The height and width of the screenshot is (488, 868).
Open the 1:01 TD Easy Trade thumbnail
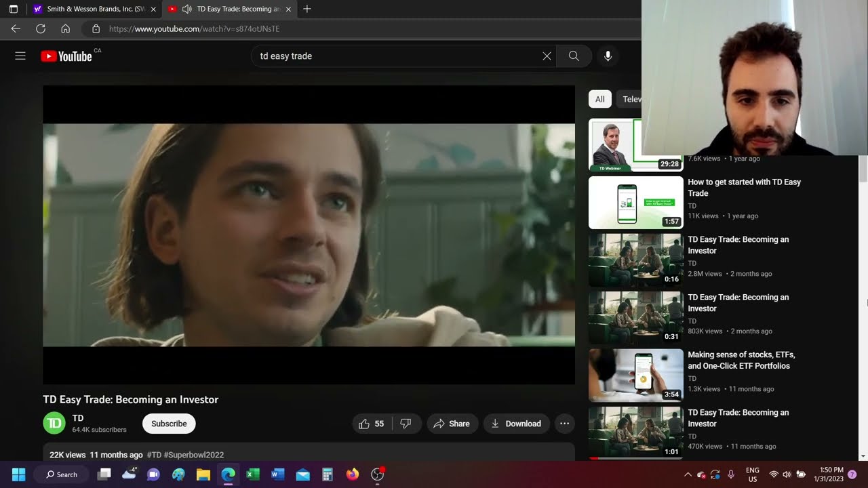(636, 433)
